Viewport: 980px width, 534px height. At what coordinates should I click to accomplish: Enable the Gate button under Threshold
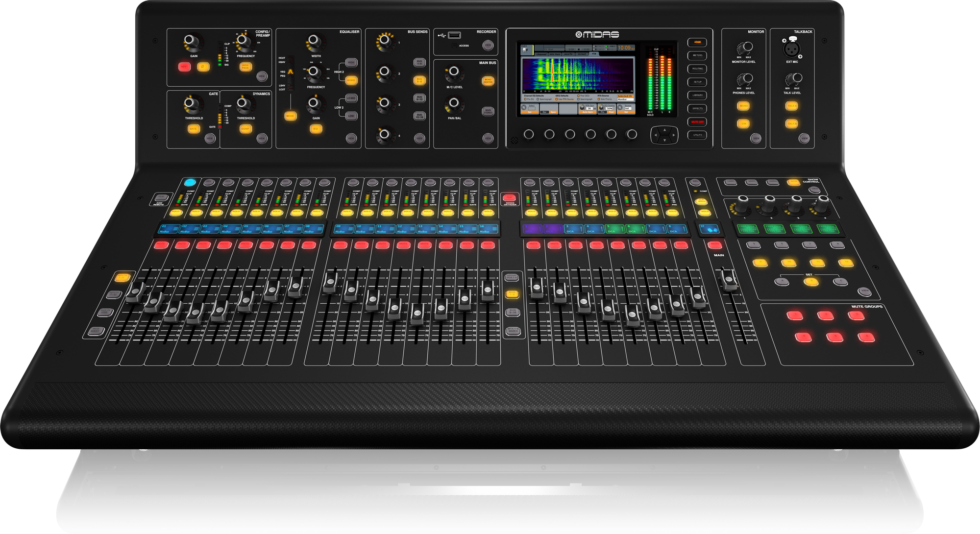[x=194, y=129]
